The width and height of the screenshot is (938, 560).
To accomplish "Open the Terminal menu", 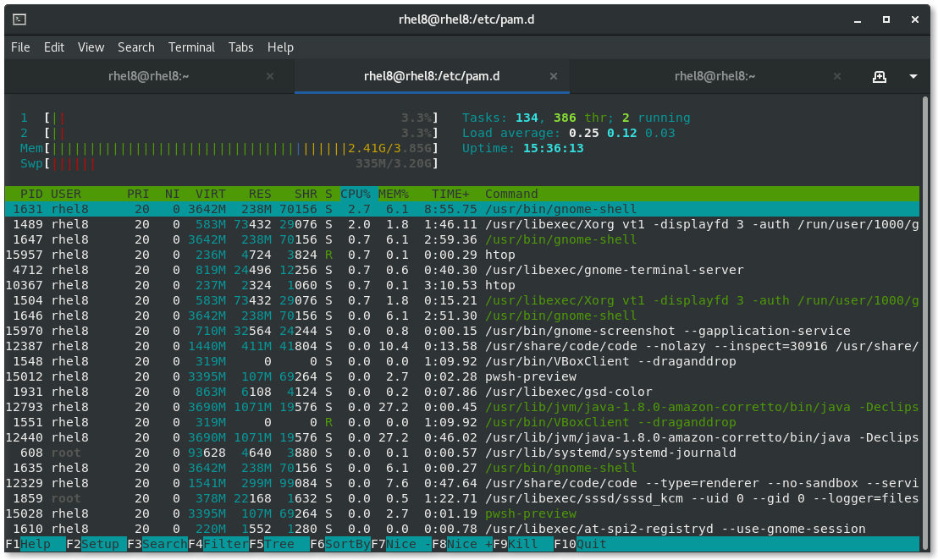I will pos(191,47).
